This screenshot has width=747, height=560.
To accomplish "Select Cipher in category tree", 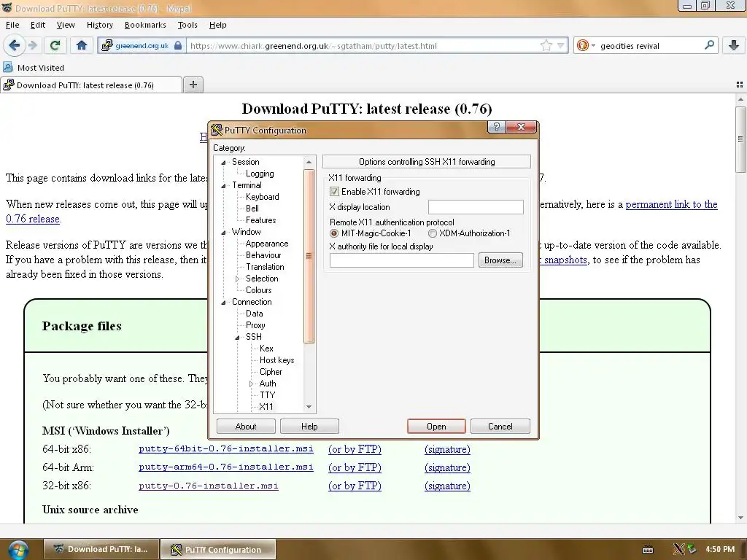I will (x=271, y=372).
